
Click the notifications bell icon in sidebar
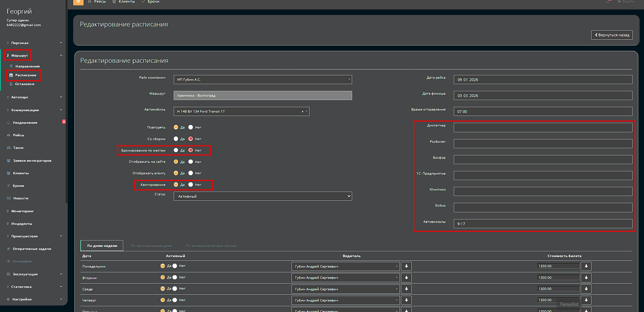8,123
